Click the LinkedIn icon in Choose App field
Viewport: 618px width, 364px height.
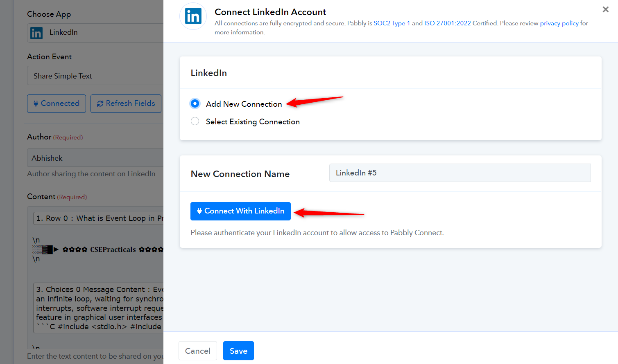(36, 33)
